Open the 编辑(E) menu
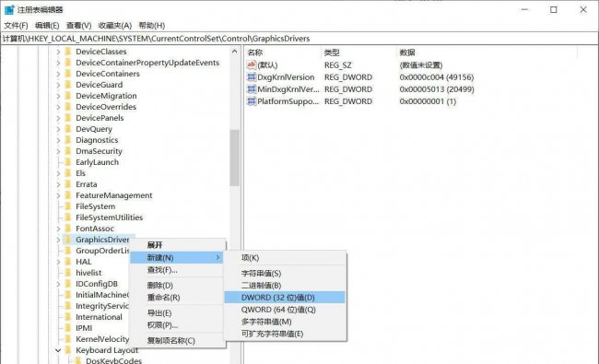Viewport: 599px width, 364px height. point(47,26)
